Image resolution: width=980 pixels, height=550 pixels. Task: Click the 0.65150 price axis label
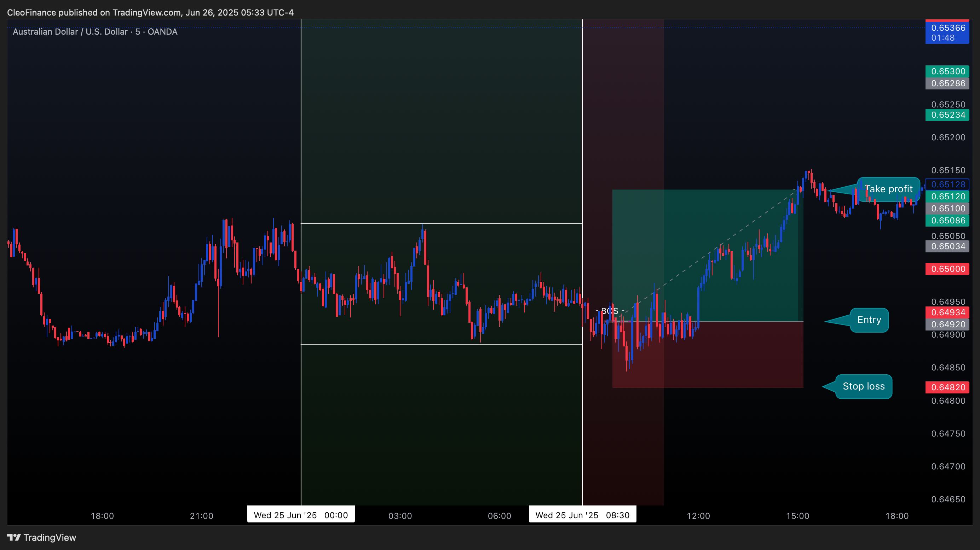pos(948,170)
